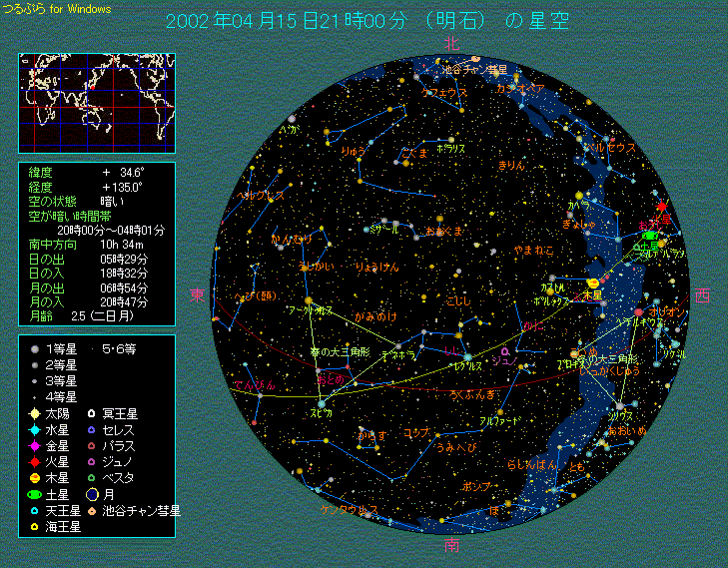Click the アルファード star label

click(500, 421)
